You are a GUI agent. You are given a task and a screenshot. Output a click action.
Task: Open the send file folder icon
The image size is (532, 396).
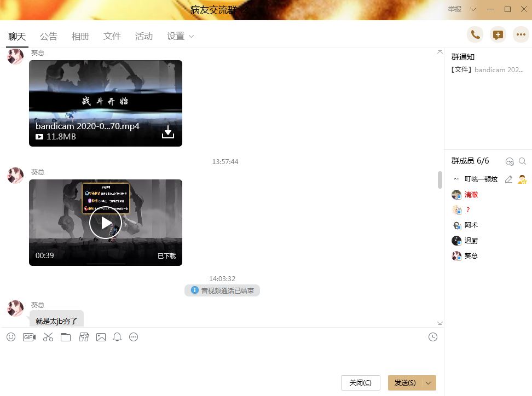point(66,337)
